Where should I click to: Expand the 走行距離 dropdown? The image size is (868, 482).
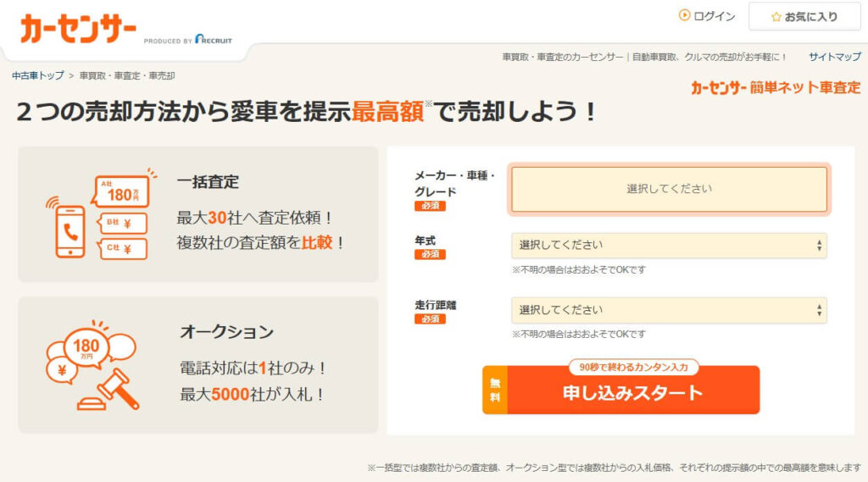pyautogui.click(x=669, y=310)
